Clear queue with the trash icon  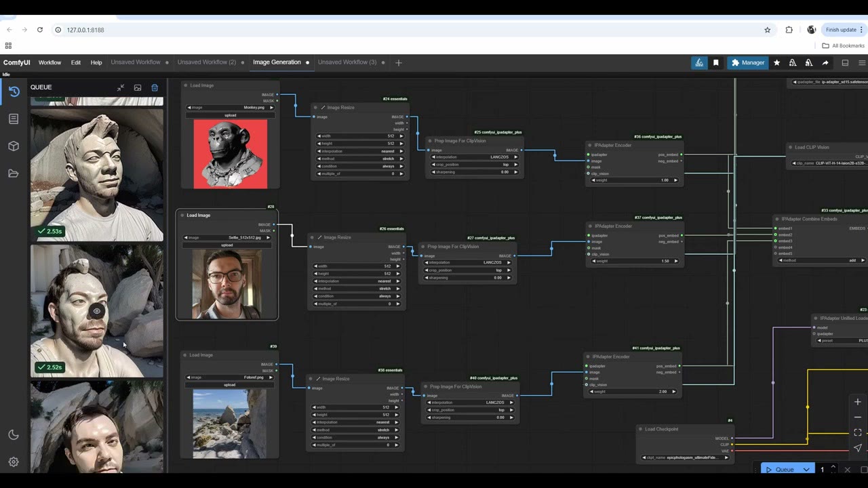pyautogui.click(x=155, y=87)
